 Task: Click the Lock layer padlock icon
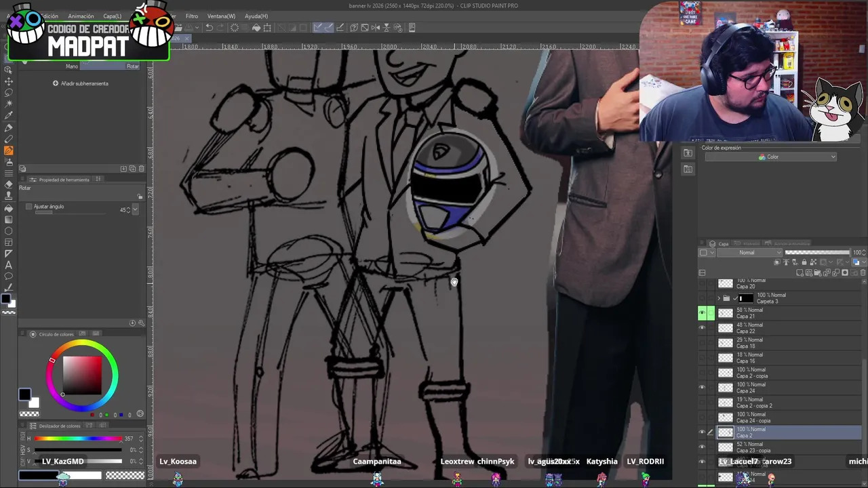click(x=804, y=262)
